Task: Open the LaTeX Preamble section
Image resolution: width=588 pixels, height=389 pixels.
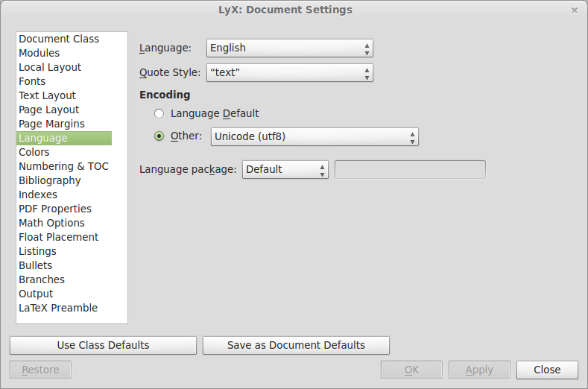Action: [58, 308]
